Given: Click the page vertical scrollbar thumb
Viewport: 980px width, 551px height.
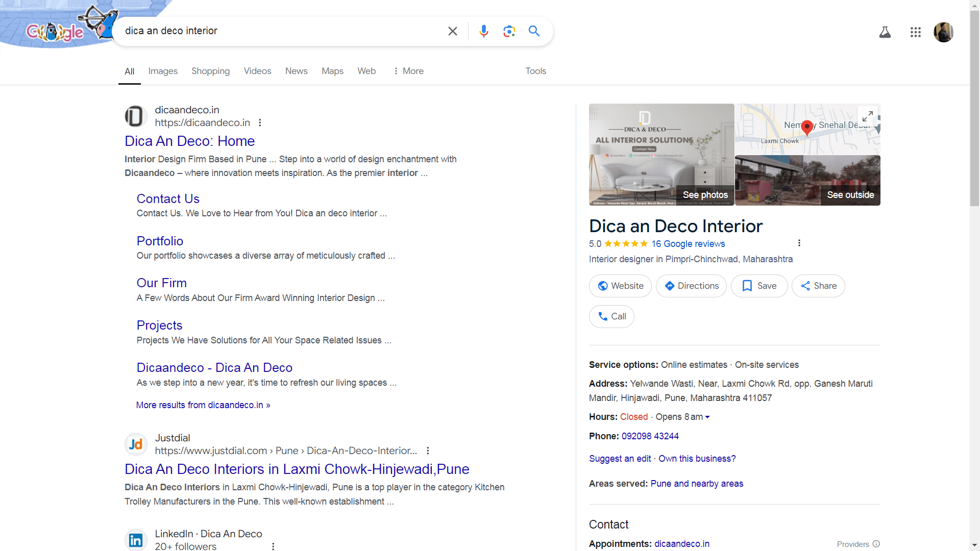Looking at the screenshot, I should [x=975, y=107].
